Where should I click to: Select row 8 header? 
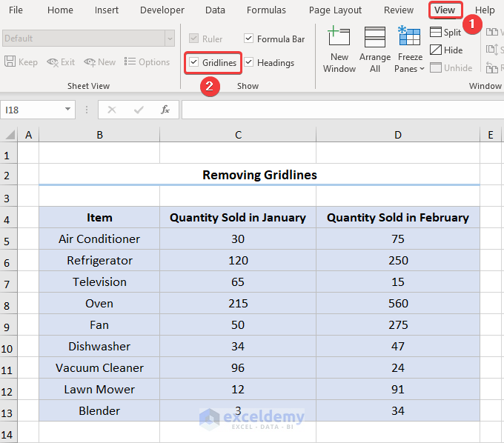(8, 304)
